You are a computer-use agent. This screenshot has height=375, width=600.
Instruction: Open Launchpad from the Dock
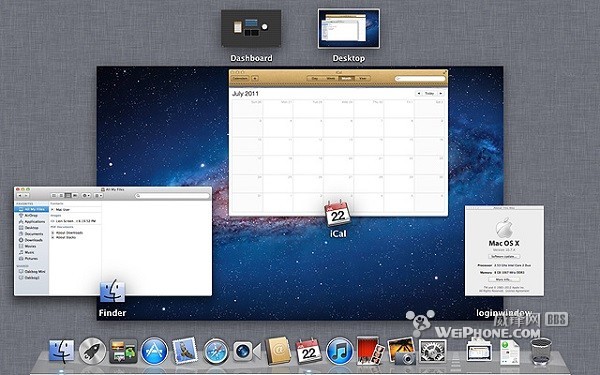click(92, 351)
